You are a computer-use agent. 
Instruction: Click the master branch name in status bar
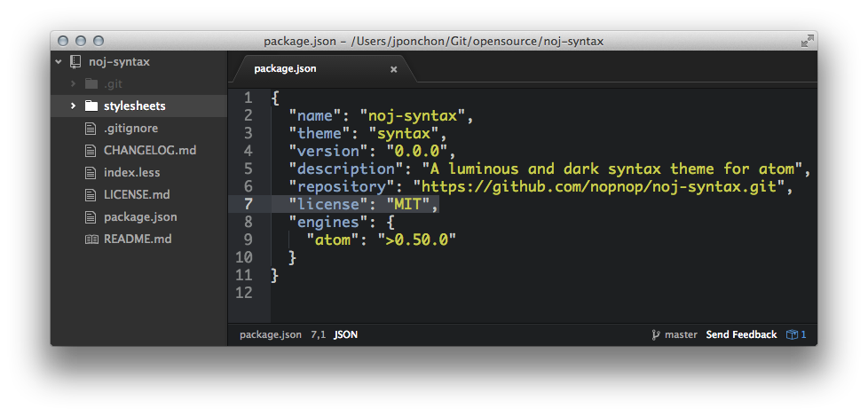click(681, 334)
